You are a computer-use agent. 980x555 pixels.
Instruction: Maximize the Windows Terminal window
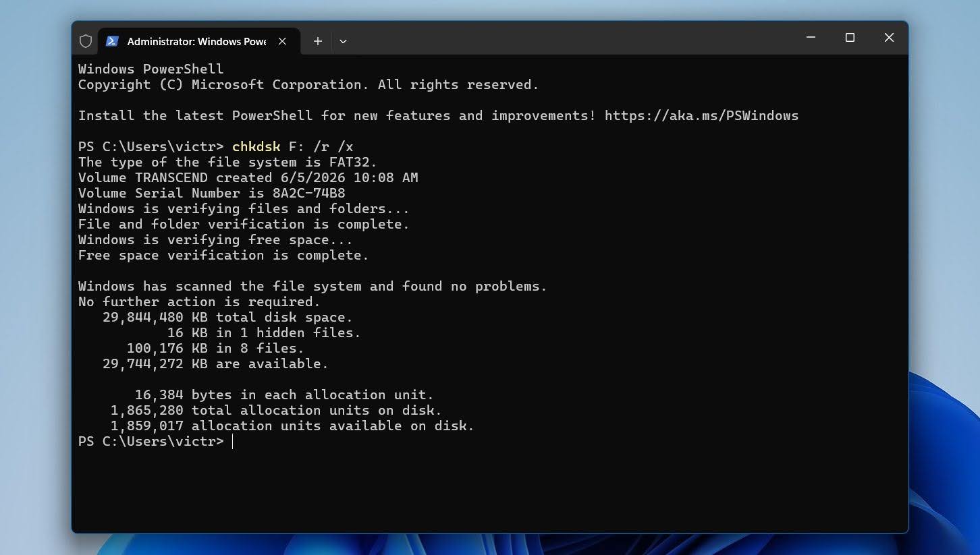tap(850, 38)
